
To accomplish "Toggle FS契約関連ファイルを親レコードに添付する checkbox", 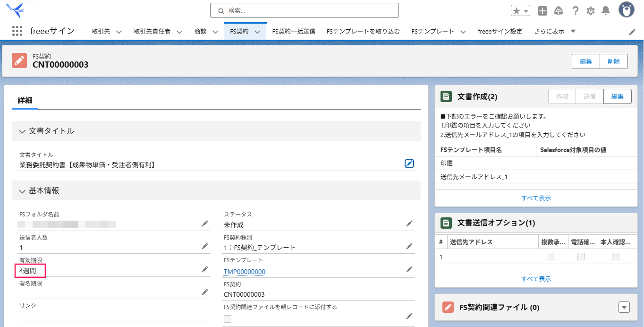I will [228, 319].
